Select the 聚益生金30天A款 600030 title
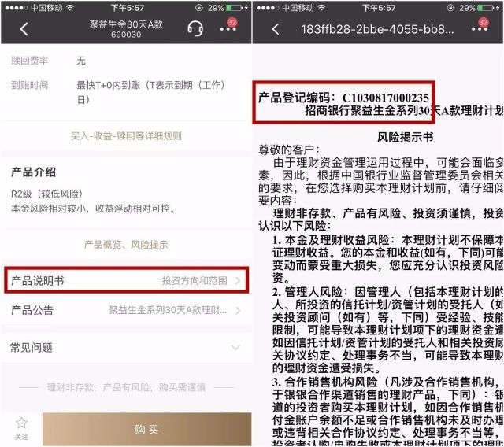 click(126, 29)
